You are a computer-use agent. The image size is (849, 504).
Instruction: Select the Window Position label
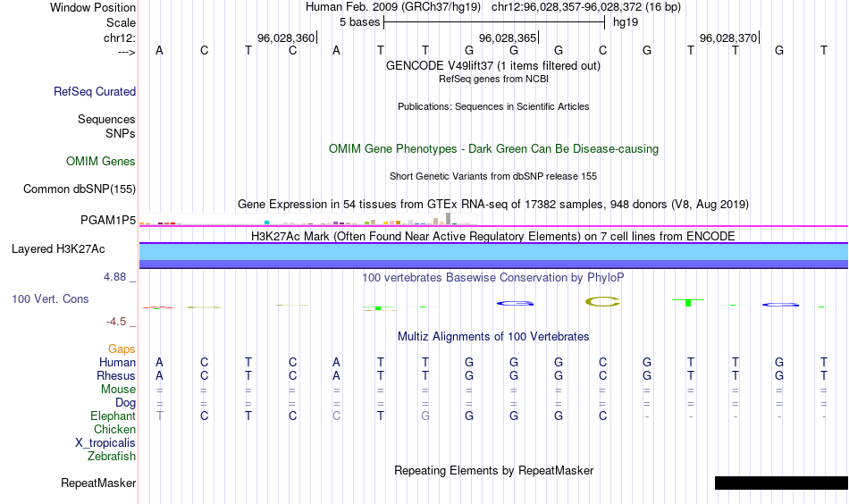pyautogui.click(x=93, y=7)
